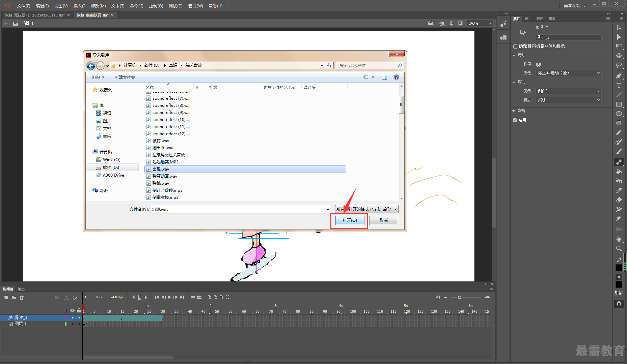Select the Pencil tool

(619, 132)
